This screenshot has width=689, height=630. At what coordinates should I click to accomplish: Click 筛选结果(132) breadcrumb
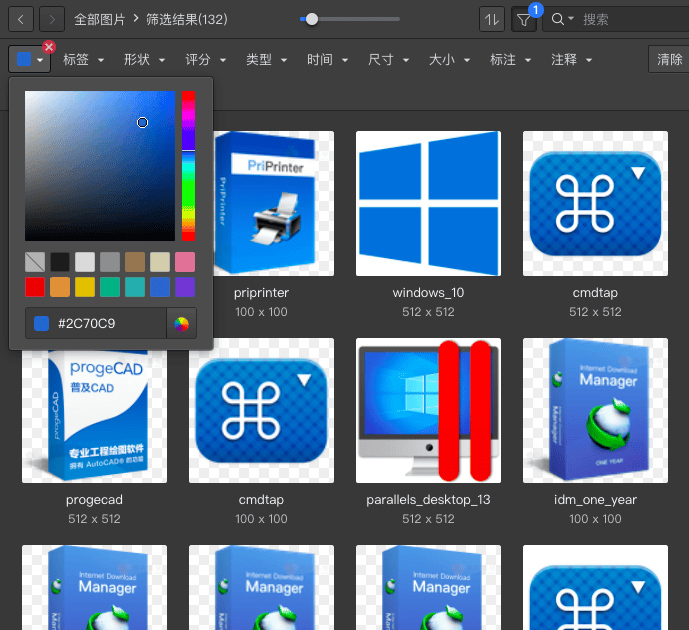tap(187, 19)
